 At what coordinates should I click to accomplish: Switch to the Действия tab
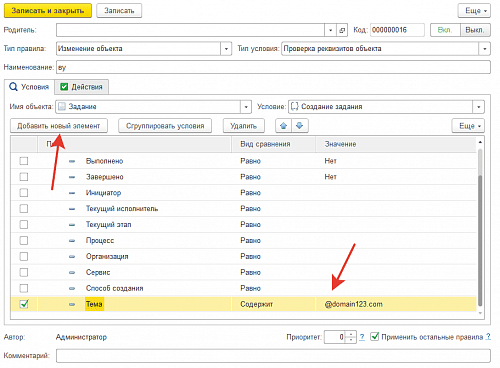(82, 87)
